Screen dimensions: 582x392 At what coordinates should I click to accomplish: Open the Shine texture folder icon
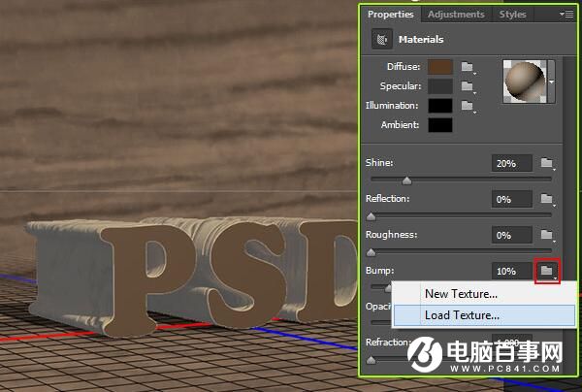pos(547,163)
